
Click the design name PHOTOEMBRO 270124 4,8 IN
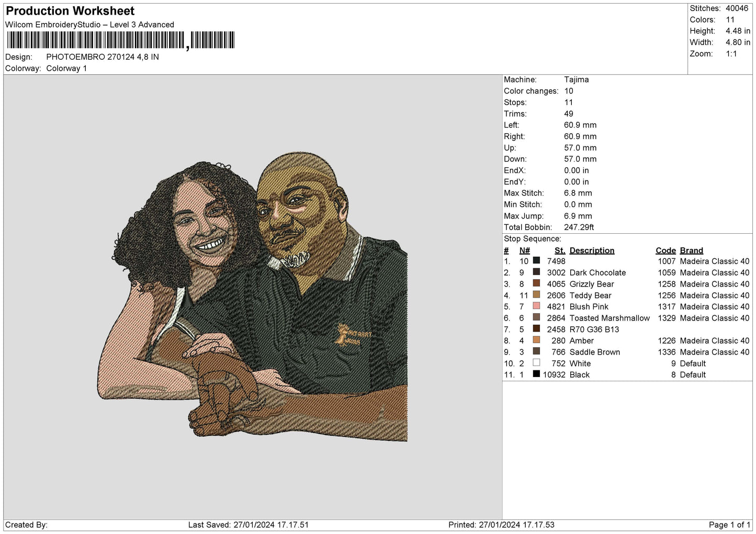tap(103, 57)
